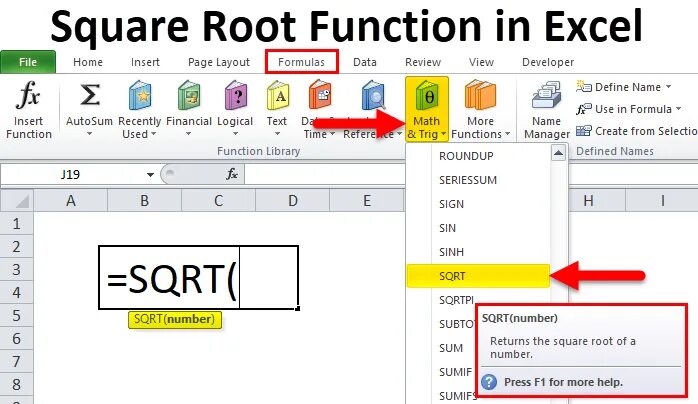The image size is (698, 404).
Task: Click the fx button beside formula bar
Action: pos(232,174)
